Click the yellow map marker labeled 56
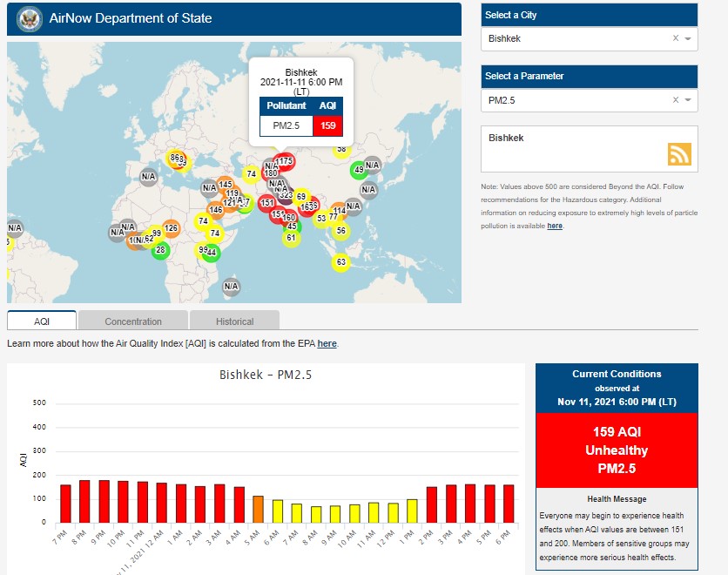The image size is (728, 575). (340, 232)
